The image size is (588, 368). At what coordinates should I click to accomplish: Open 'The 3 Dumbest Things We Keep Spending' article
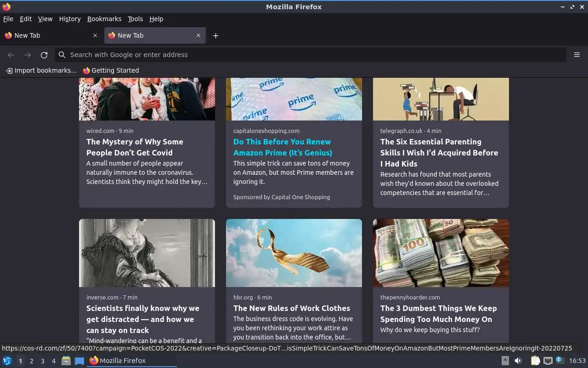coord(439,314)
